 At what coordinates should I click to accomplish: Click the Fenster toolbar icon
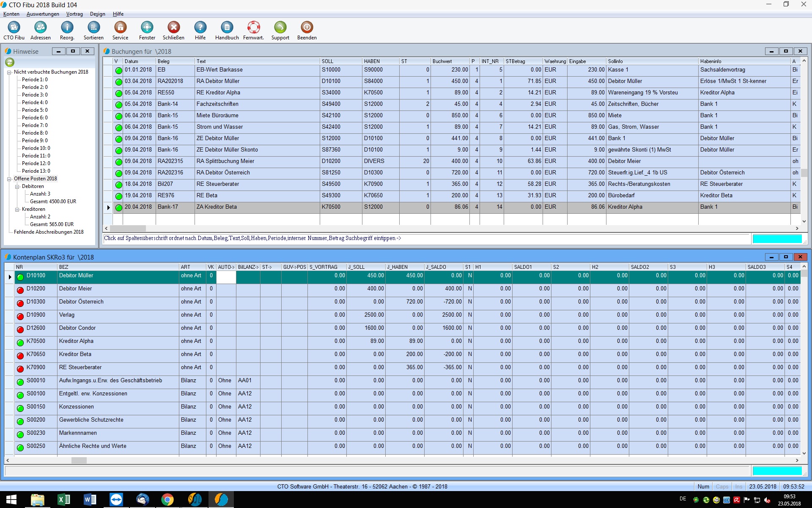point(147,28)
